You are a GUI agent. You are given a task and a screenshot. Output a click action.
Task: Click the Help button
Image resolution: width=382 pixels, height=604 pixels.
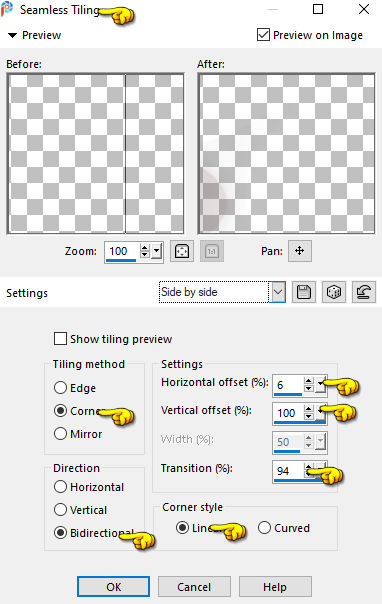point(275,587)
